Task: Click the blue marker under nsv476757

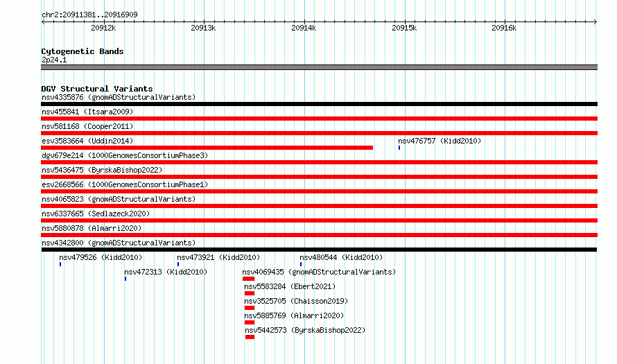Action: 399,148
